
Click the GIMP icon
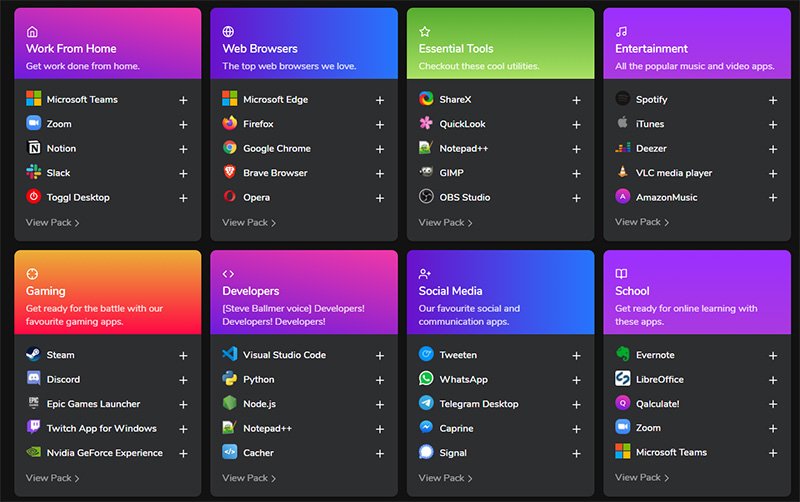[426, 172]
